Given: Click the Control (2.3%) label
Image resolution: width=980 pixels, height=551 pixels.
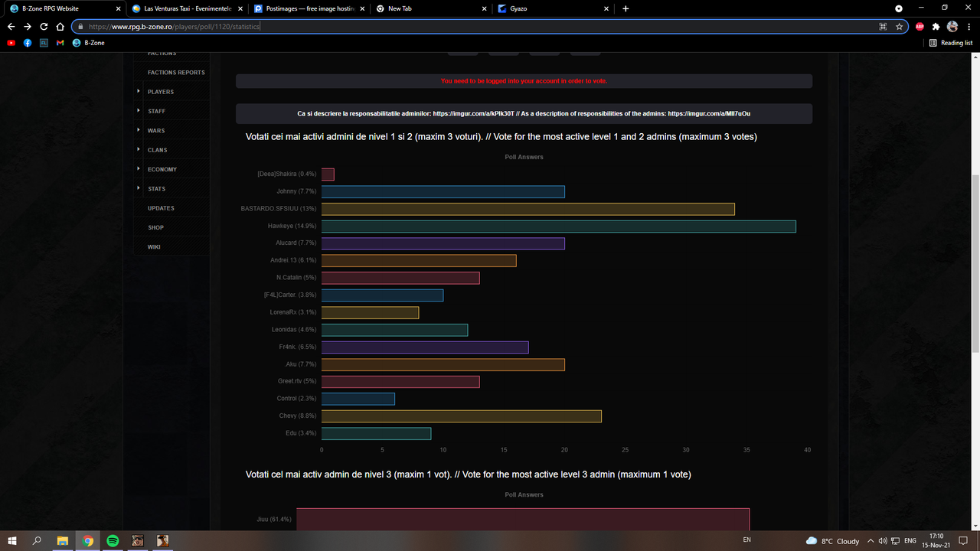Looking at the screenshot, I should click(297, 399).
